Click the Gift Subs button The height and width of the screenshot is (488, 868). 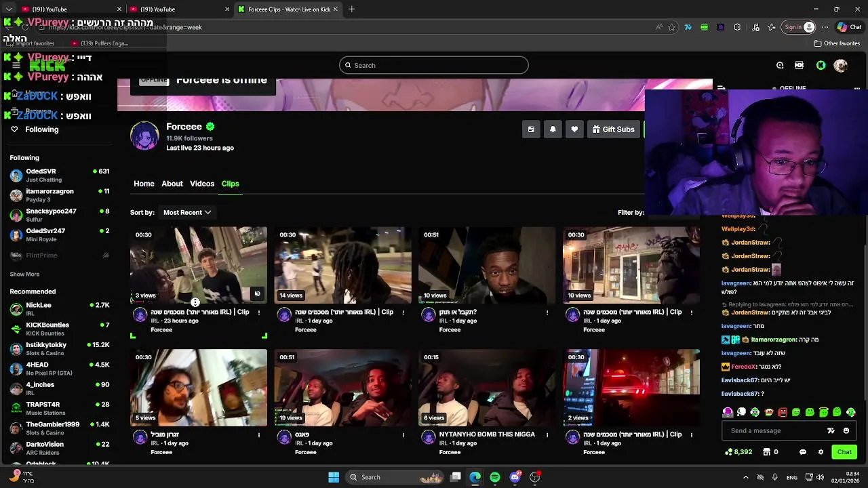(x=613, y=129)
